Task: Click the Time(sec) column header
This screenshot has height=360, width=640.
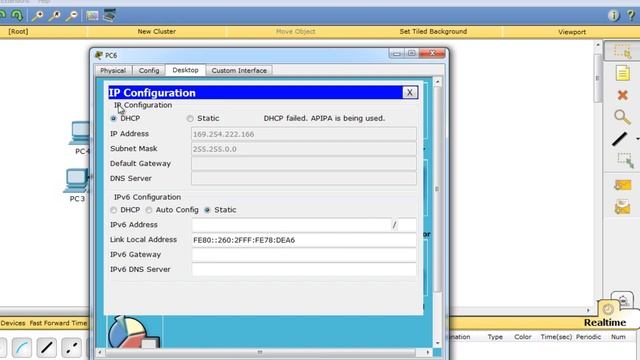Action: point(556,337)
